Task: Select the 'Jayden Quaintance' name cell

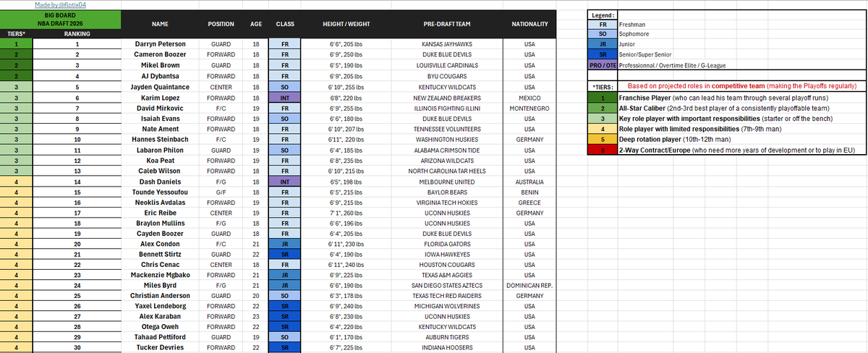Action: click(161, 87)
